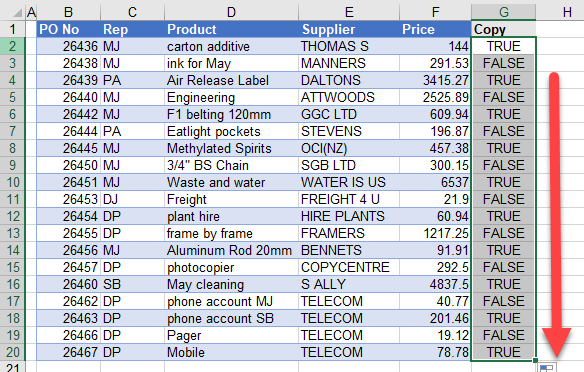Screen dimensions: 584x372
Task: Click the PO No header cell
Action: point(69,29)
